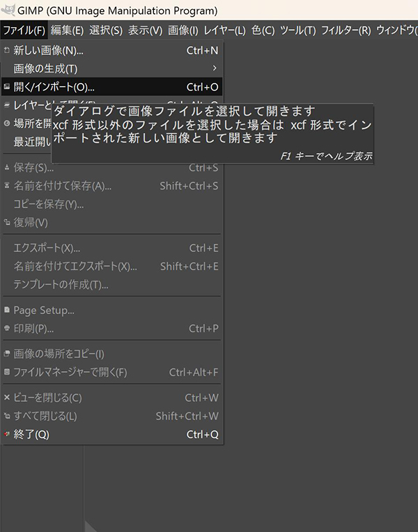This screenshot has height=532, width=418.
Task: Open the ツール(T) menu
Action: (297, 31)
